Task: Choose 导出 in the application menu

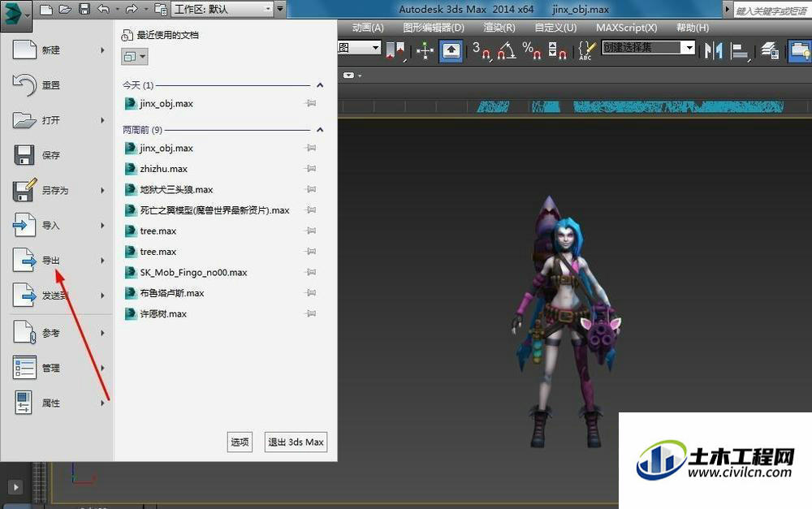Action: tap(58, 260)
